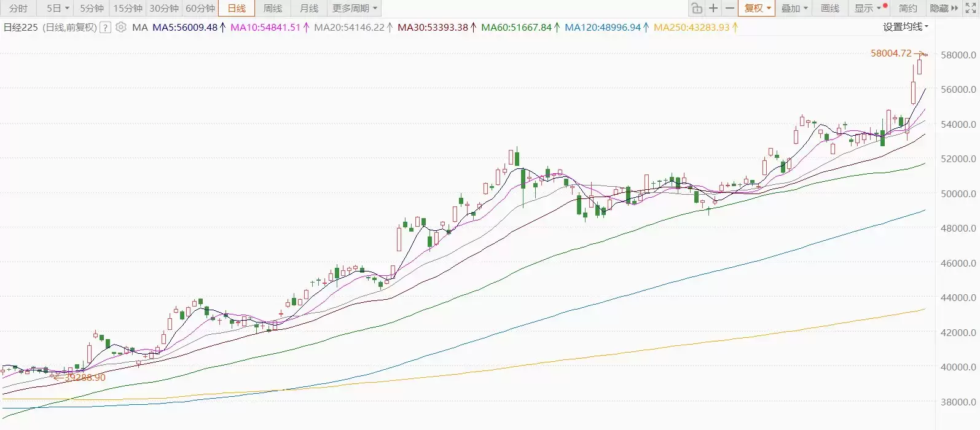Screen dimensions: 980x430
Task: Open 设置均线 moving average settings
Action: pyautogui.click(x=906, y=26)
